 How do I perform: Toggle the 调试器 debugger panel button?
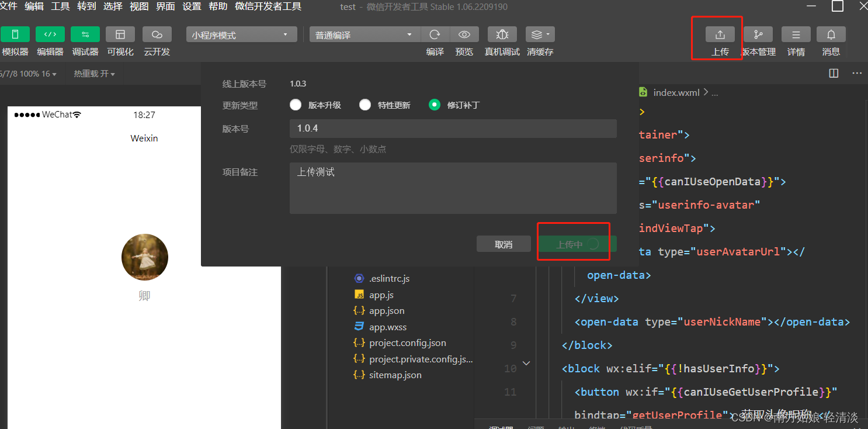(85, 34)
